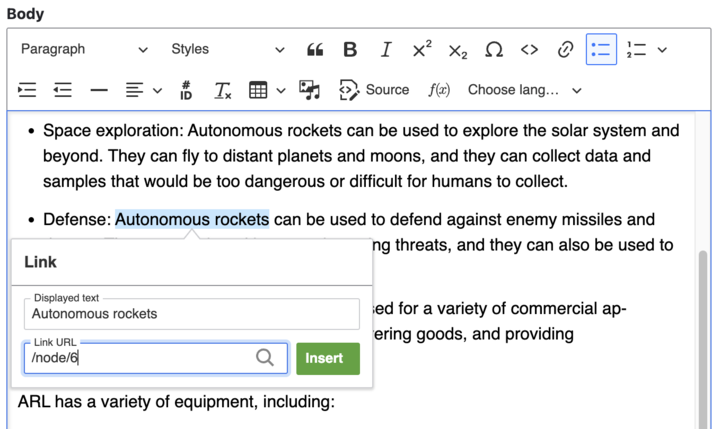The width and height of the screenshot is (720, 429).
Task: Click the search magnifier in Link URL
Action: click(265, 357)
